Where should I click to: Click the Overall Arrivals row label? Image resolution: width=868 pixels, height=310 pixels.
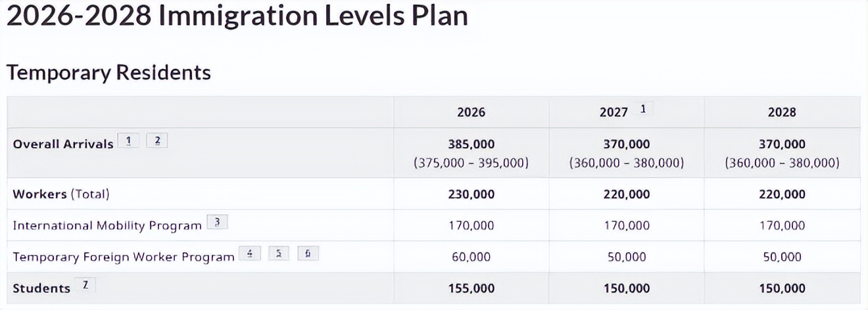pos(63,144)
